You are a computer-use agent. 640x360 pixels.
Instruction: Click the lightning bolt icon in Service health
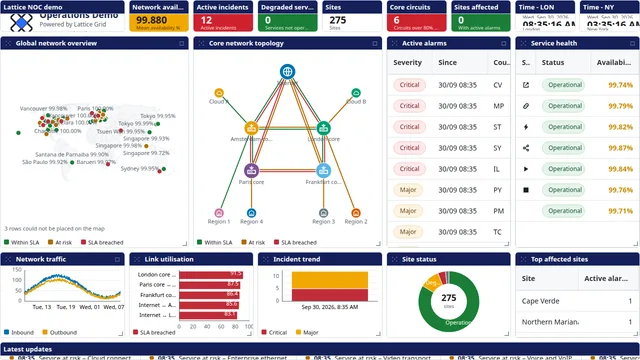[526, 127]
